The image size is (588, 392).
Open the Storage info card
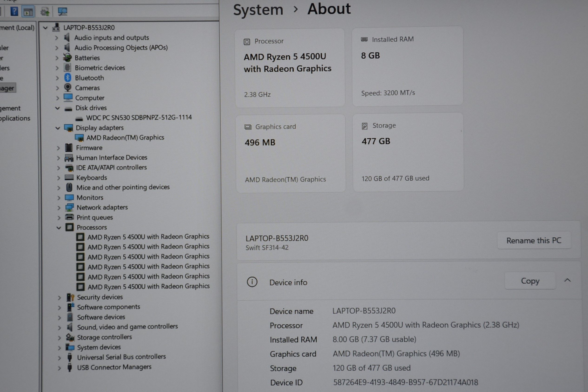tap(408, 152)
